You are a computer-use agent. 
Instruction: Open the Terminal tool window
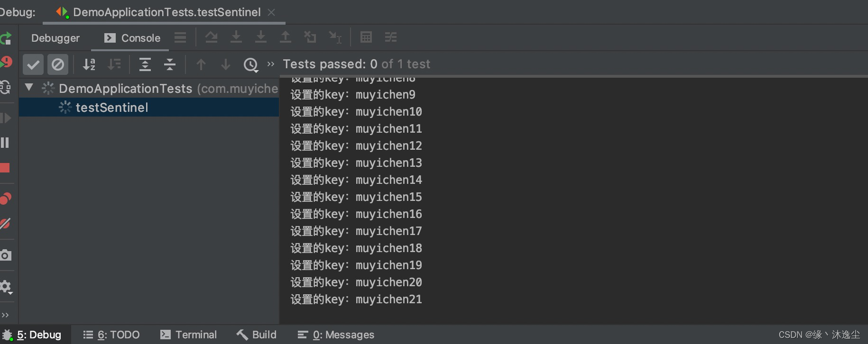point(188,335)
